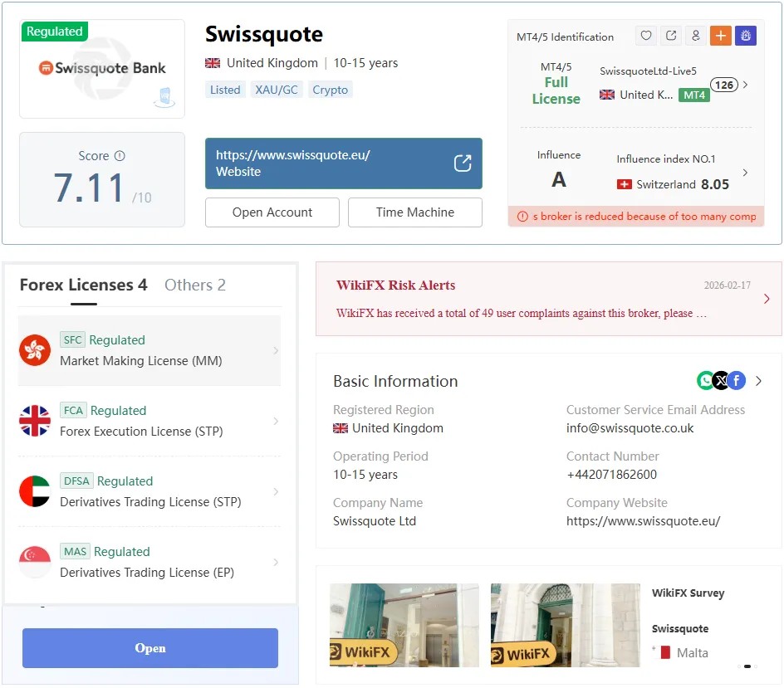This screenshot has height=688, width=784.
Task: Click the heart favorite icon
Action: click(x=646, y=36)
